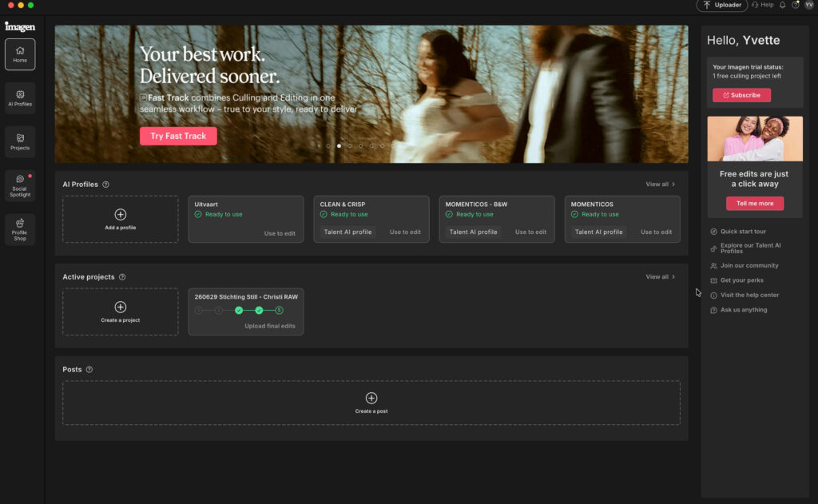This screenshot has height=504, width=818.
Task: Click the Create a project plus icon
Action: point(121,307)
